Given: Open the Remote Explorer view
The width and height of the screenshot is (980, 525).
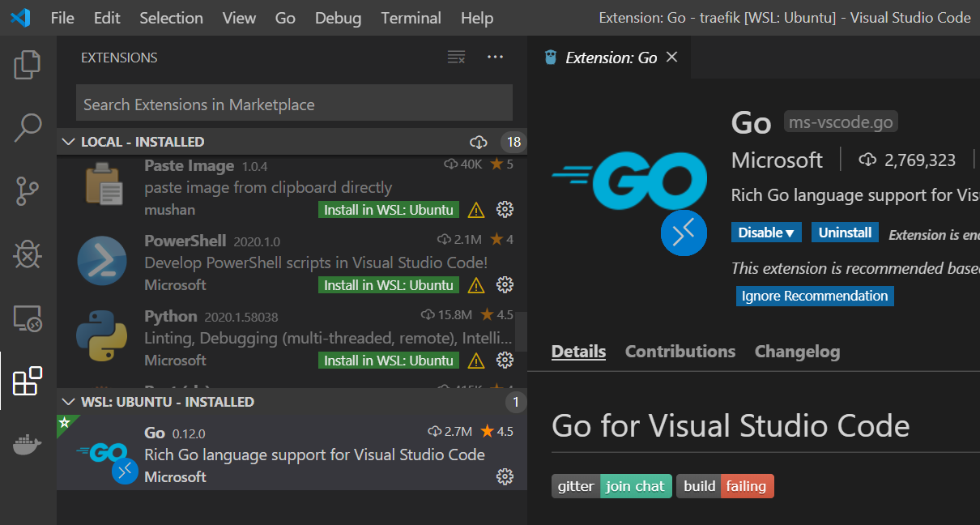Looking at the screenshot, I should tap(28, 318).
